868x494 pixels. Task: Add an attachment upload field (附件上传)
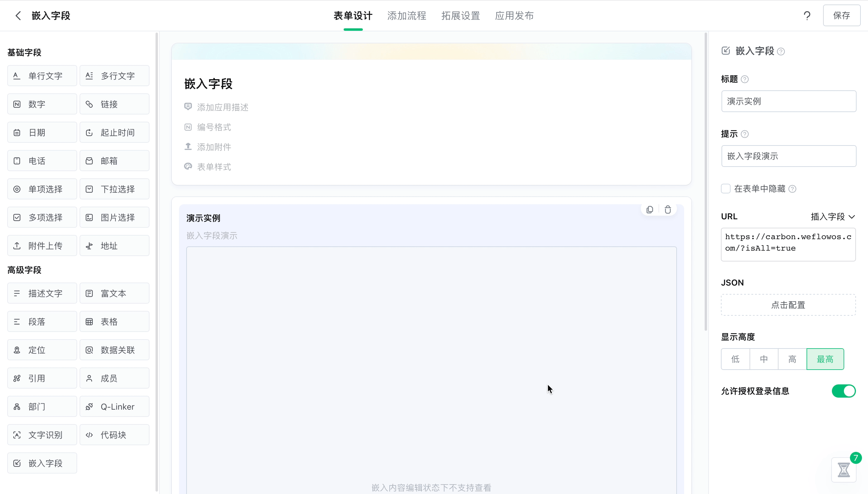tap(42, 245)
